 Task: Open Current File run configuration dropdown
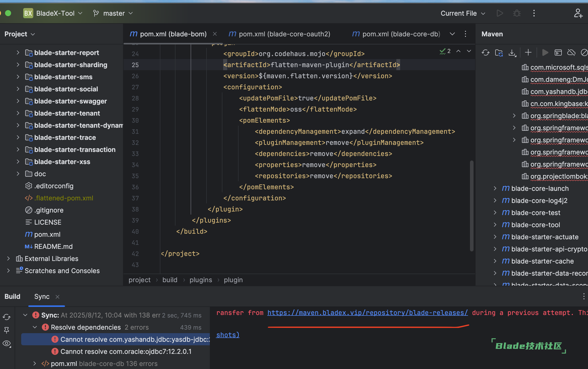tap(463, 13)
